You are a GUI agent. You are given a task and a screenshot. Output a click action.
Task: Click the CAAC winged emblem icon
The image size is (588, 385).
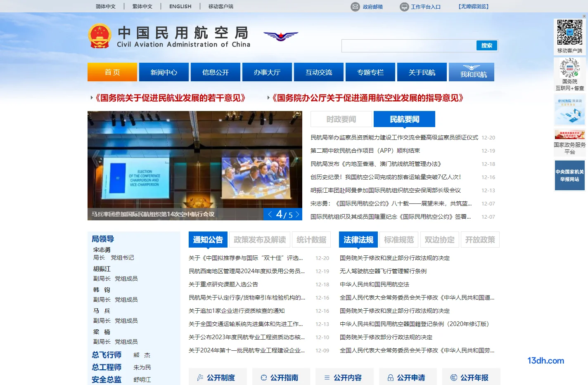[x=281, y=36]
